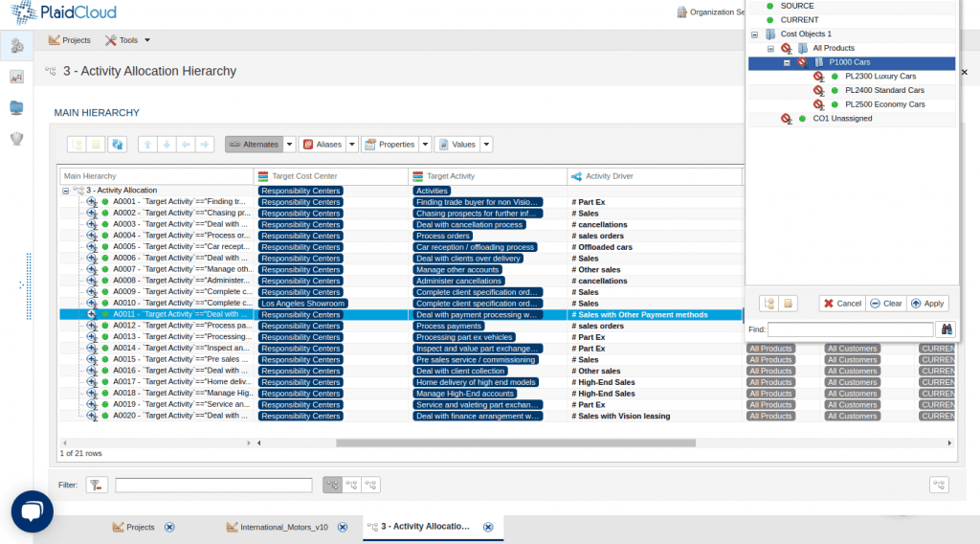Click the first tree view mode icon beside filter
The height and width of the screenshot is (544, 980).
tap(332, 485)
